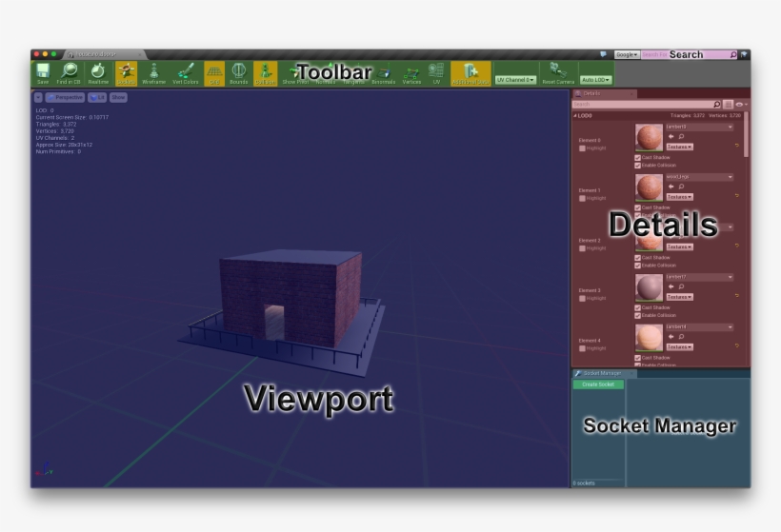Viewport: 781px width, 532px height.
Task: Enable Highlight checkbox for Element 3
Action: coord(582,299)
